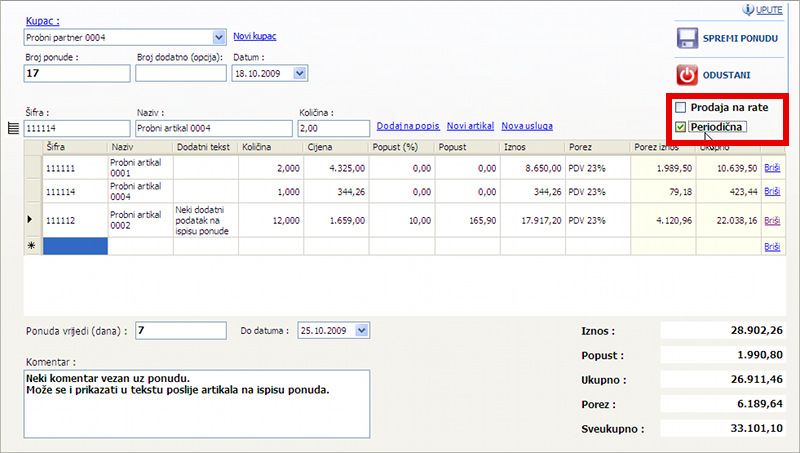This screenshot has height=453, width=800.
Task: Open the Novi artikal link
Action: pyautogui.click(x=470, y=127)
